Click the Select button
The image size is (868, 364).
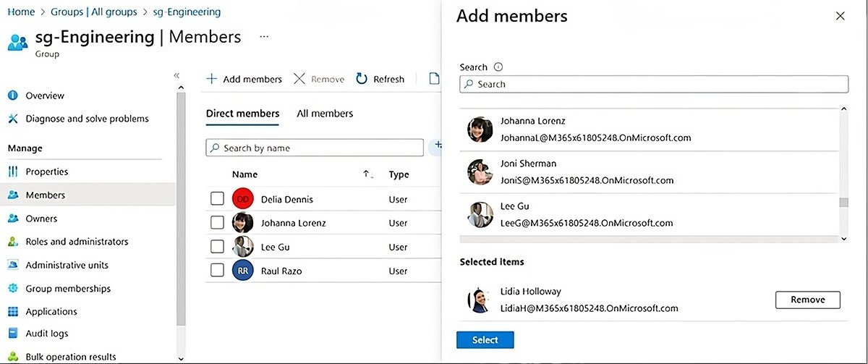[485, 339]
